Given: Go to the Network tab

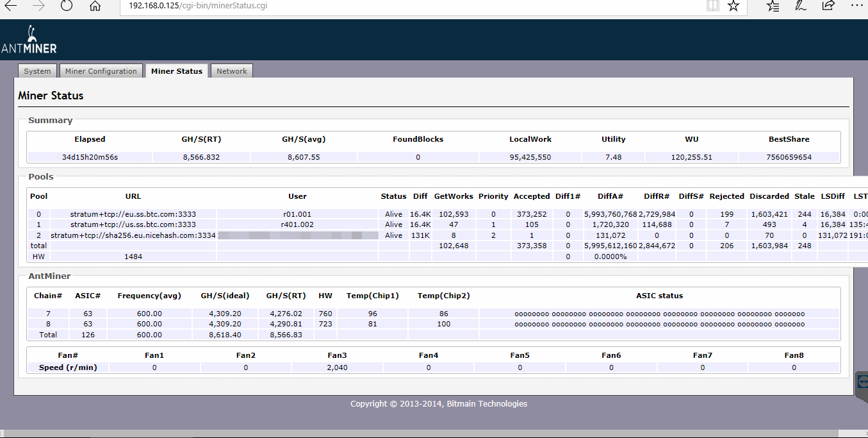Looking at the screenshot, I should click(232, 71).
